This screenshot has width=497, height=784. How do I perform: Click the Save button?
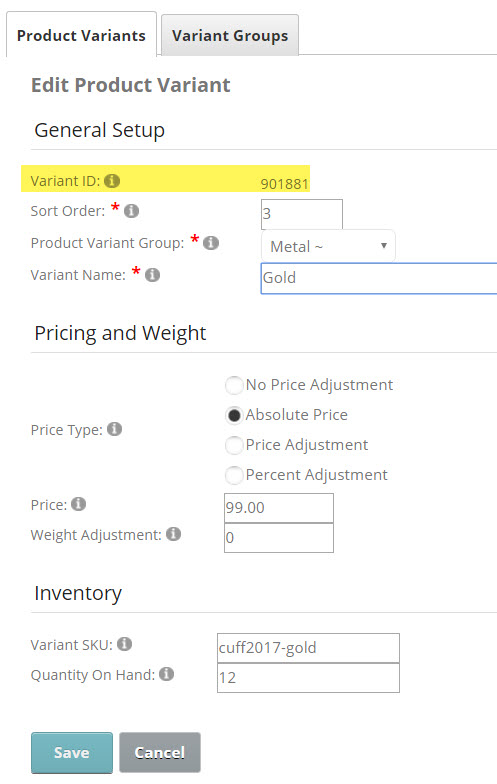click(72, 752)
